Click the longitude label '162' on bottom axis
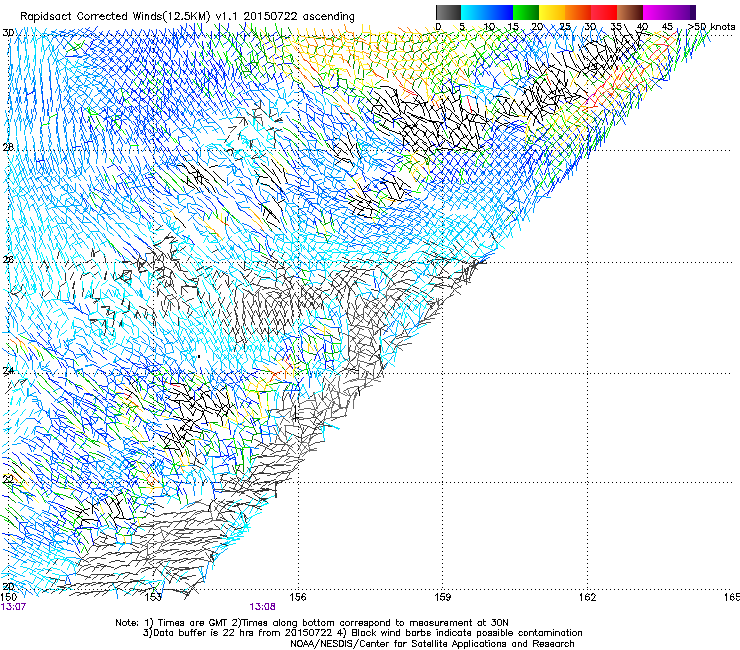The width and height of the screenshot is (740, 650). click(x=587, y=597)
